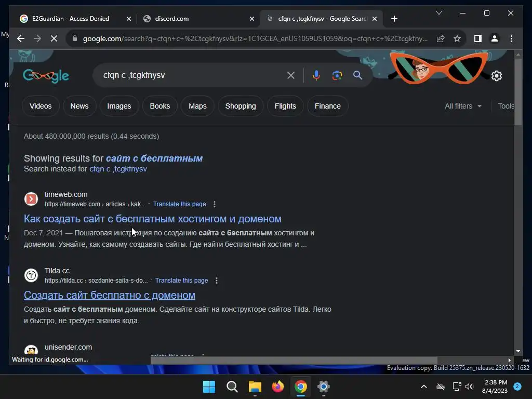Open a new browser tab

(394, 19)
